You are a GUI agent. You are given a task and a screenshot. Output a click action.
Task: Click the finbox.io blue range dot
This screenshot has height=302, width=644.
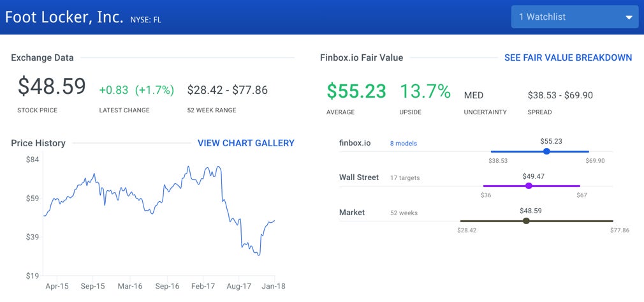[x=546, y=151]
